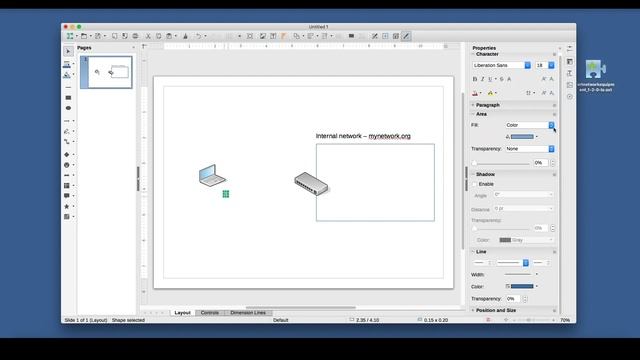Image resolution: width=640 pixels, height=360 pixels.
Task: Toggle the Show Draw Functions pencil icon
Action: (406, 36)
